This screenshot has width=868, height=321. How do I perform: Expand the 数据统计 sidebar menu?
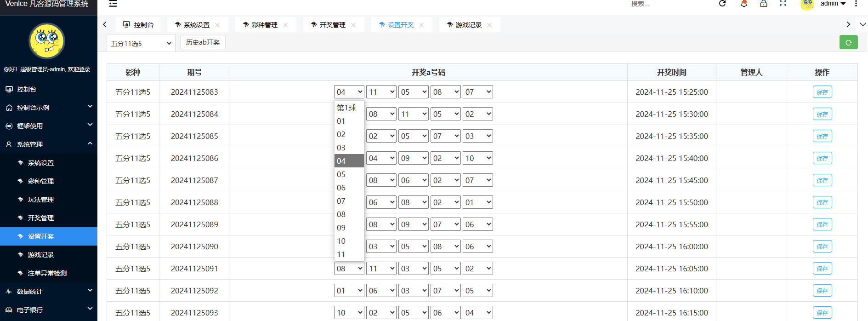48,291
